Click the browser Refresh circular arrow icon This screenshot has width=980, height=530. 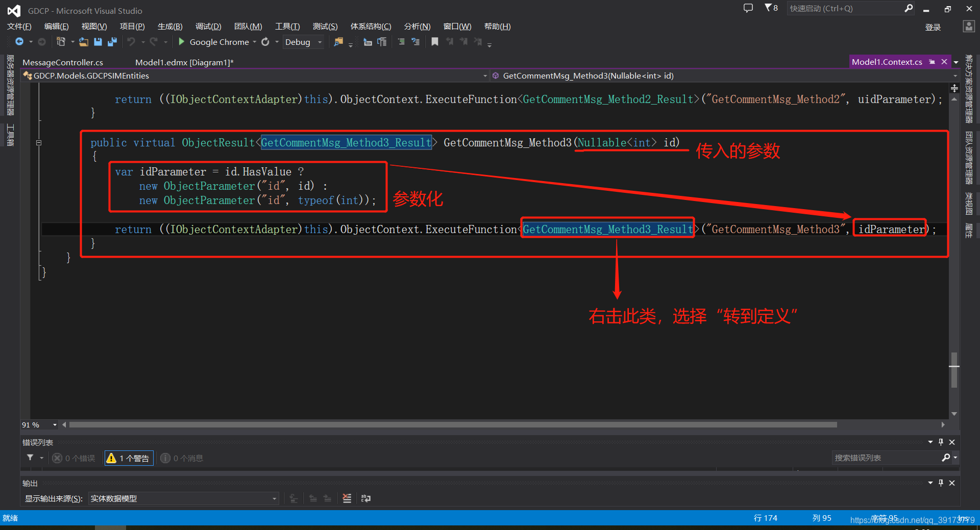[x=265, y=42]
